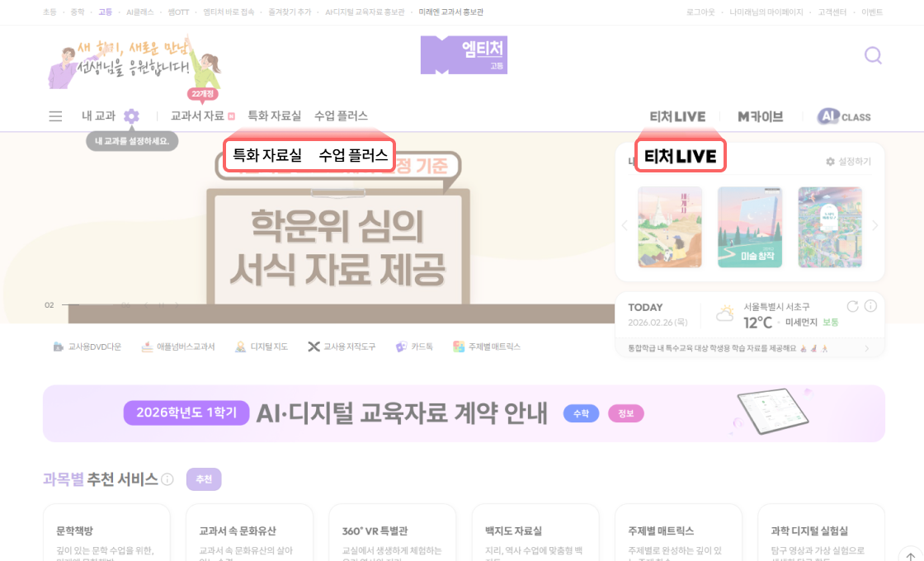This screenshot has height=561, width=924.
Task: Open the weather info icon
Action: (x=870, y=306)
